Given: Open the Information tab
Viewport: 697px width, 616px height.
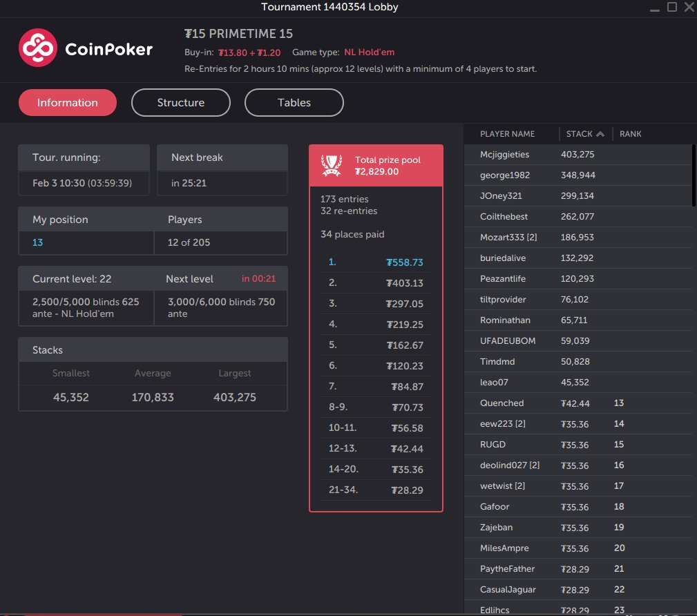Looking at the screenshot, I should (68, 103).
